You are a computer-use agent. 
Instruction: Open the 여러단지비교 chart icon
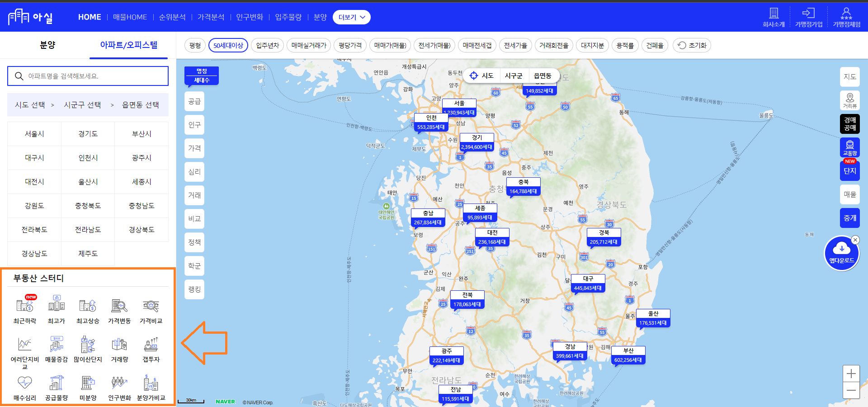25,345
